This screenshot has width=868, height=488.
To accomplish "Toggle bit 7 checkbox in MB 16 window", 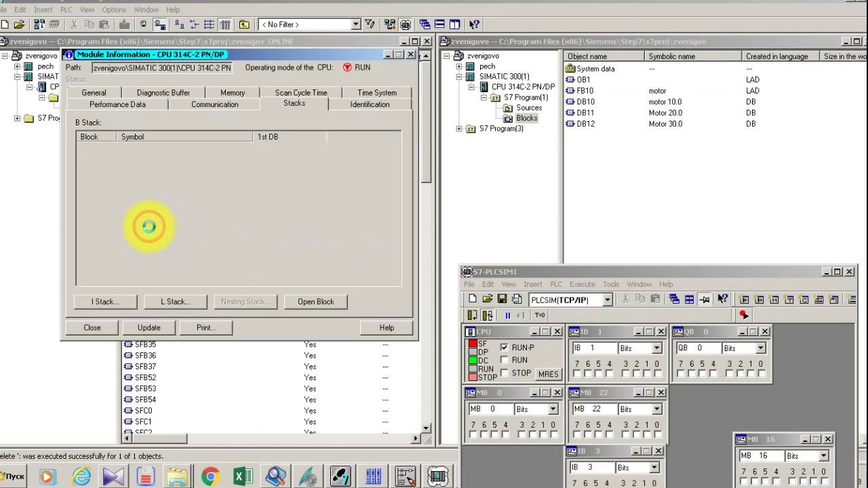I will coord(745,481).
